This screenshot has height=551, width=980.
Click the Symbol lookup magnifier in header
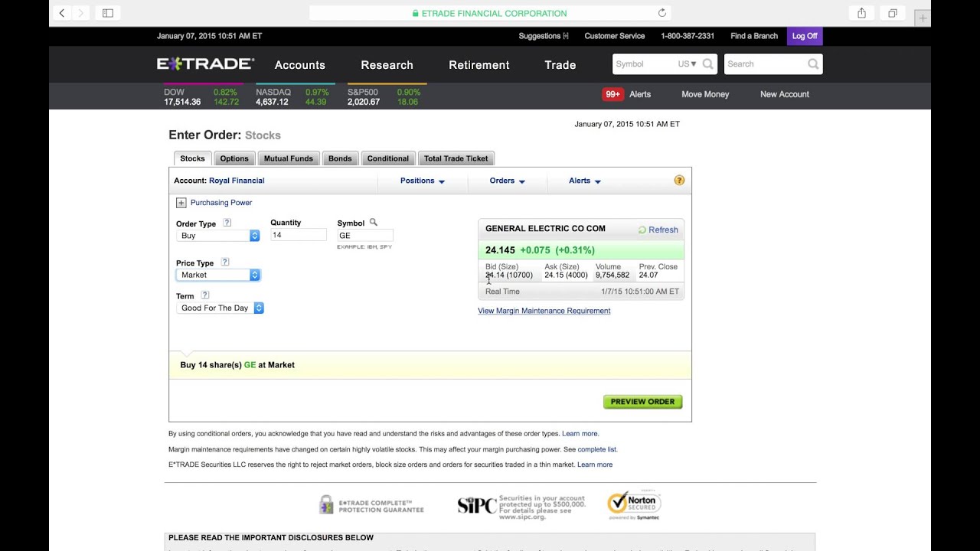point(708,64)
